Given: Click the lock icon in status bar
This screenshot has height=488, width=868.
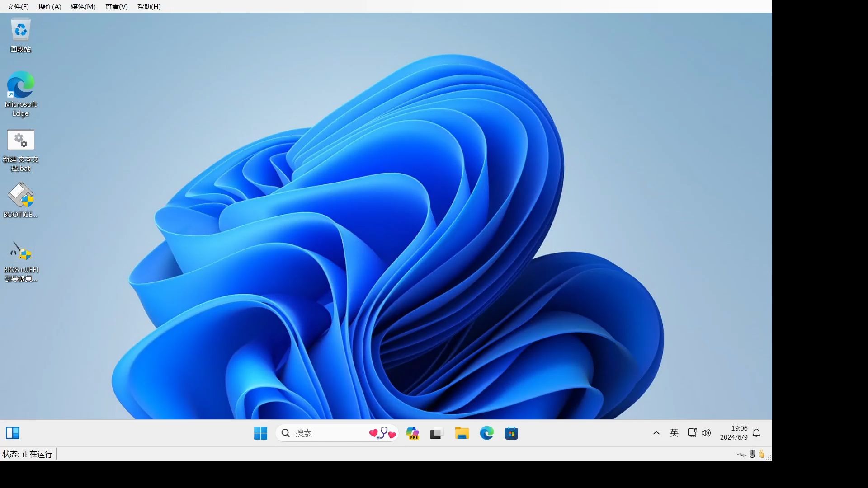Looking at the screenshot, I should pyautogui.click(x=761, y=454).
